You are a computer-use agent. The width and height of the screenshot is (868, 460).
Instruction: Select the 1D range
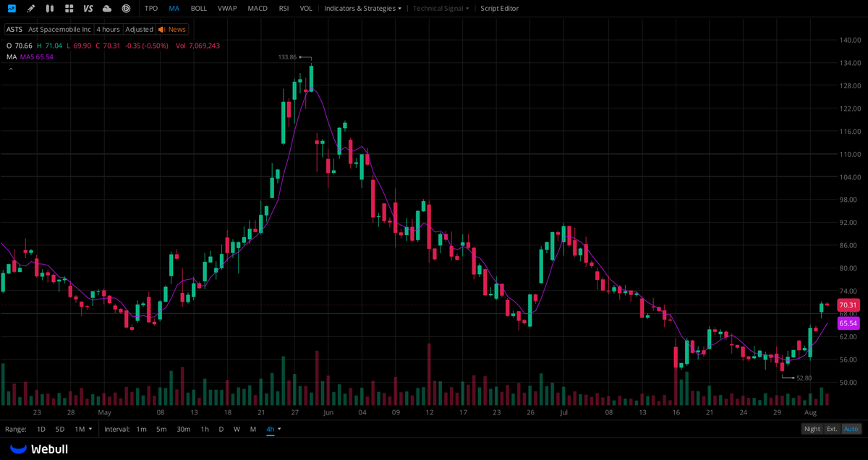(x=41, y=429)
